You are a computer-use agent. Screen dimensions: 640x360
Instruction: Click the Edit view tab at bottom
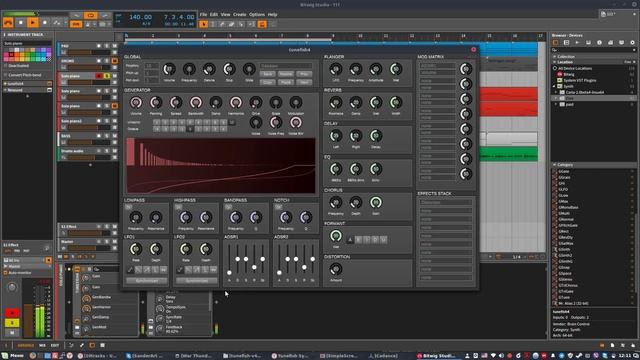tap(55, 345)
